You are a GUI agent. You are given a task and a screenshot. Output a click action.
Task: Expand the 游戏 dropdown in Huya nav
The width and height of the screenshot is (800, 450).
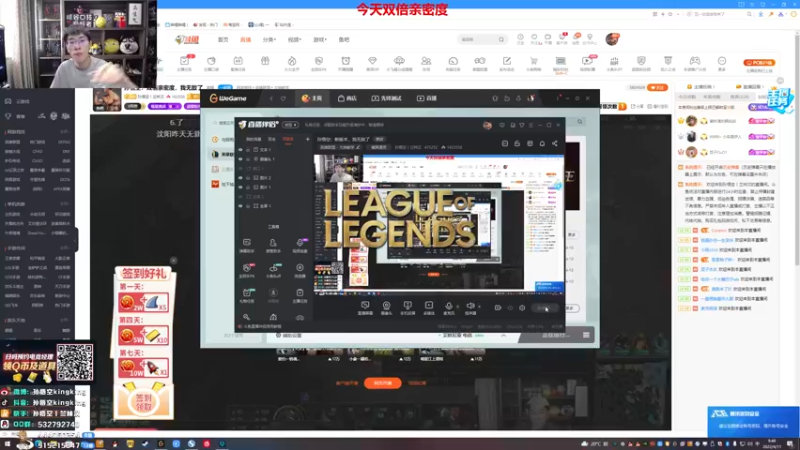coord(320,39)
